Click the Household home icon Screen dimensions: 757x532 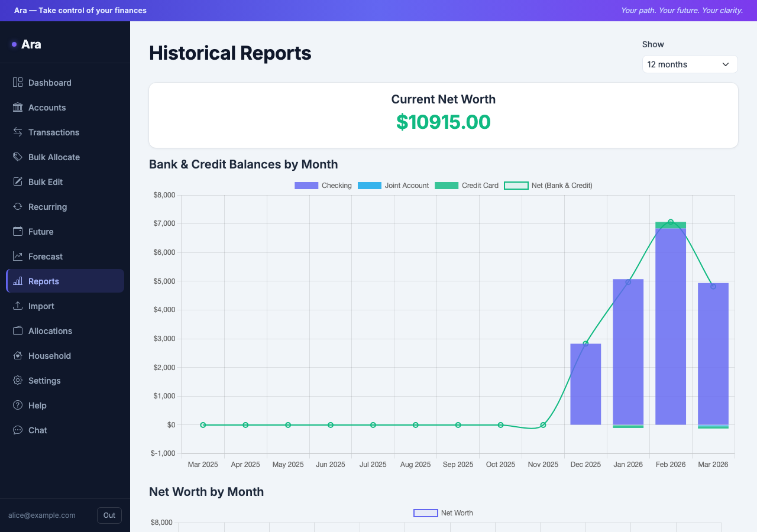(x=18, y=356)
